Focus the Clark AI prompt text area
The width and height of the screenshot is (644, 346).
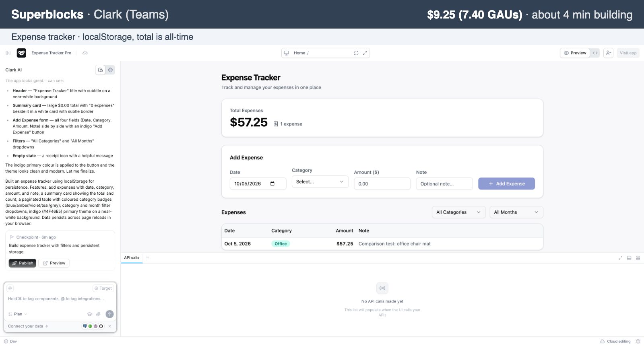tap(60, 299)
